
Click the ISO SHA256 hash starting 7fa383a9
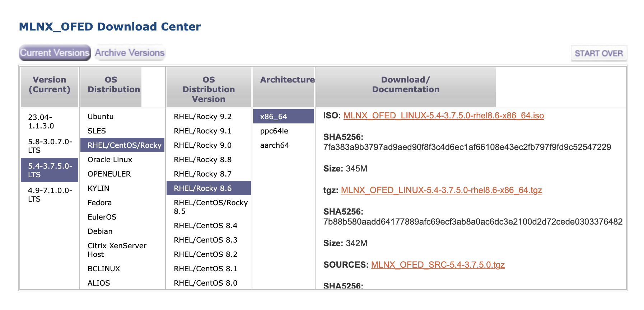click(x=467, y=147)
